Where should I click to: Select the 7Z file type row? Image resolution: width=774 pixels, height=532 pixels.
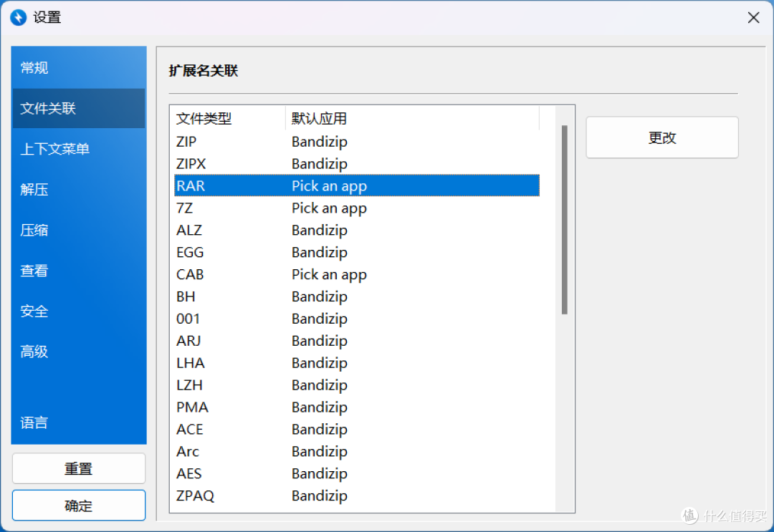[357, 208]
